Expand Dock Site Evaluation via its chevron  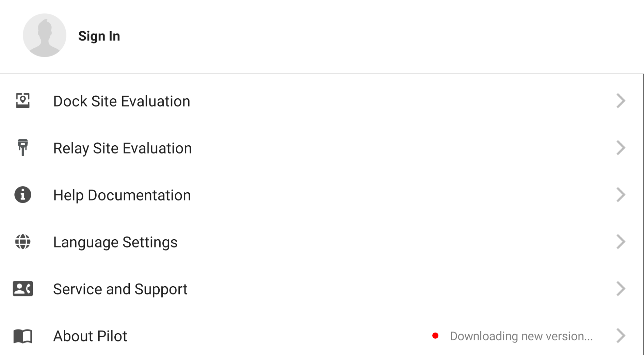620,101
